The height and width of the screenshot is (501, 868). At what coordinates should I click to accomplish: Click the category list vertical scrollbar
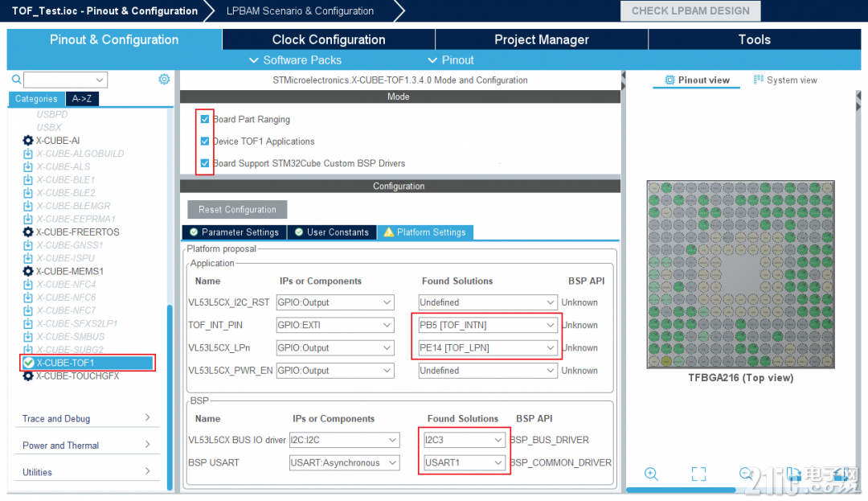(170, 397)
